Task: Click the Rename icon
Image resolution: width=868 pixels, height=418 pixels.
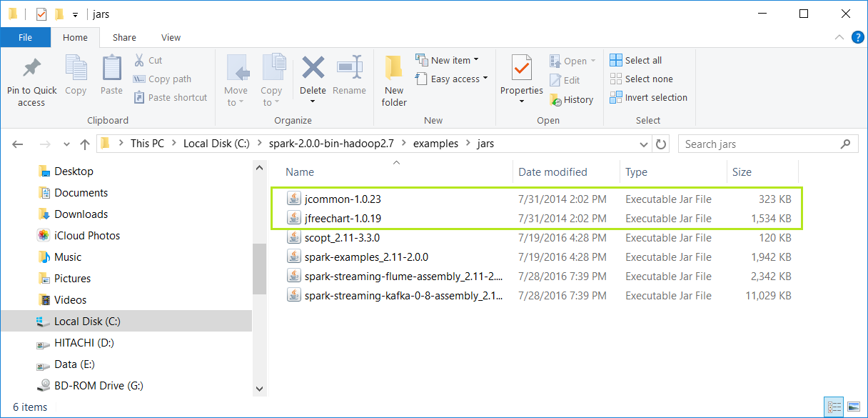Action: (350, 69)
